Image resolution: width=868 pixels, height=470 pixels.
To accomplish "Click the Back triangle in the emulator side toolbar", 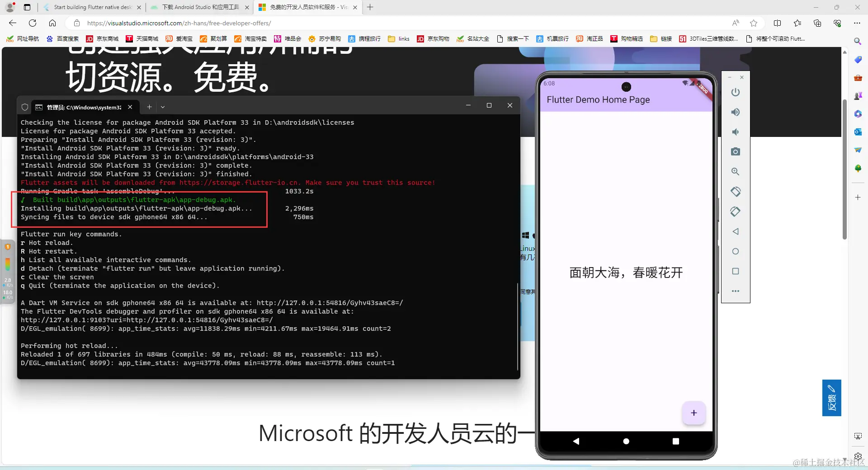I will (x=736, y=231).
